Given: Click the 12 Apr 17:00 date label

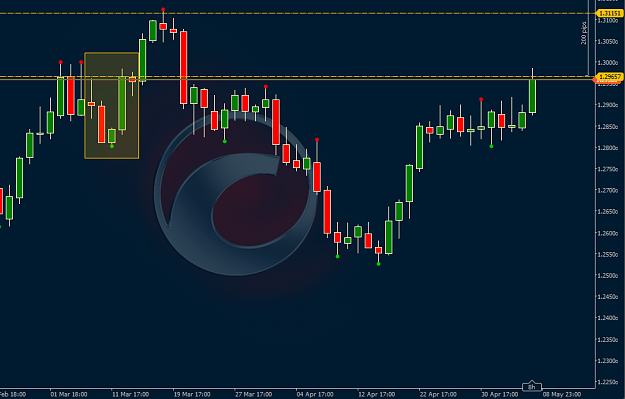Looking at the screenshot, I should pos(377,395).
